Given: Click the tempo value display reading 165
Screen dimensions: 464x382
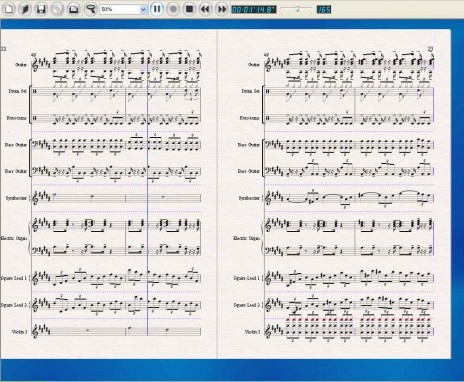Looking at the screenshot, I should [324, 9].
